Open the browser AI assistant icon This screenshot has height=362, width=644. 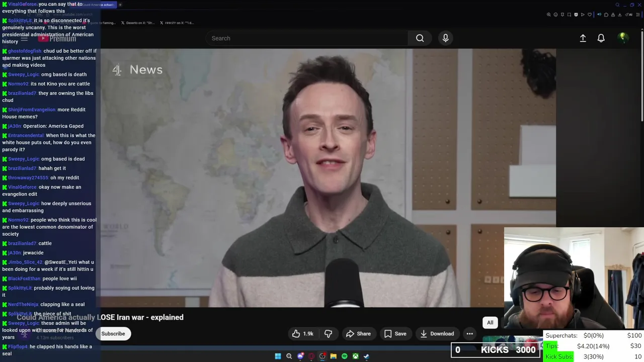[x=629, y=15]
